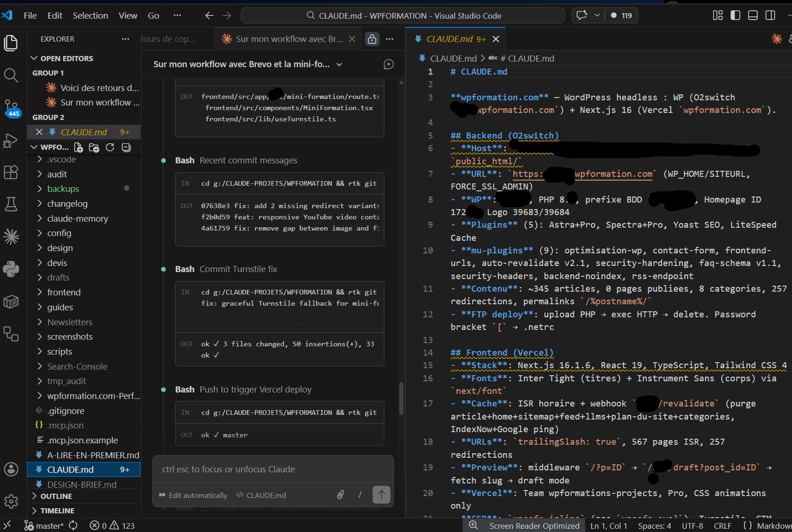This screenshot has width=792, height=532.
Task: Toggle the secondary side bar
Action: [770, 15]
